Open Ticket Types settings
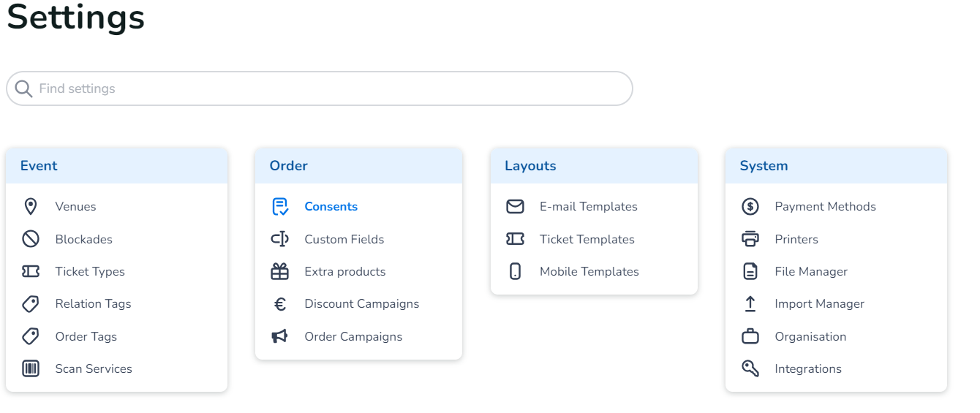Viewport: 980px width, 413px height. pos(90,271)
